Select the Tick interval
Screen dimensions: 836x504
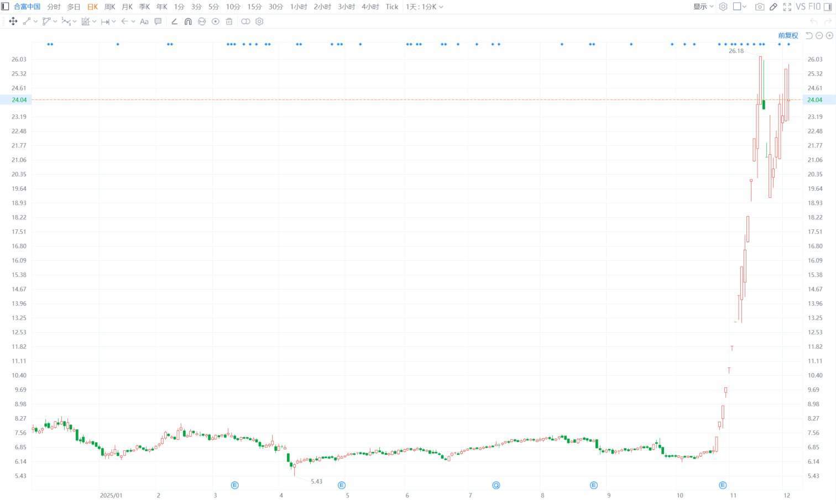pyautogui.click(x=392, y=7)
